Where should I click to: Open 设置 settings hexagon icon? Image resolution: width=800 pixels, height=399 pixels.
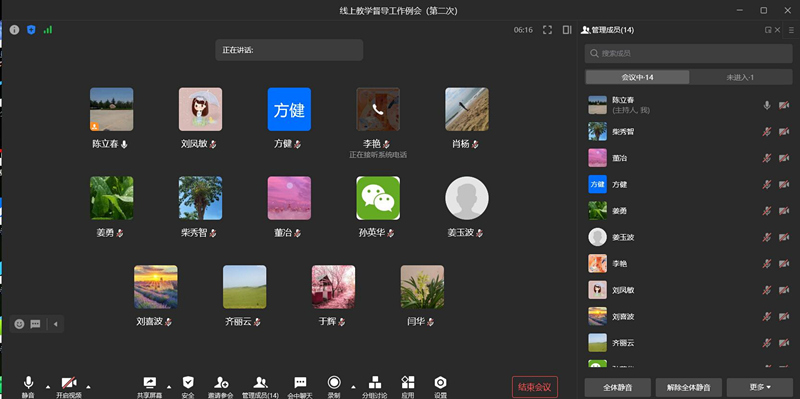(x=440, y=387)
